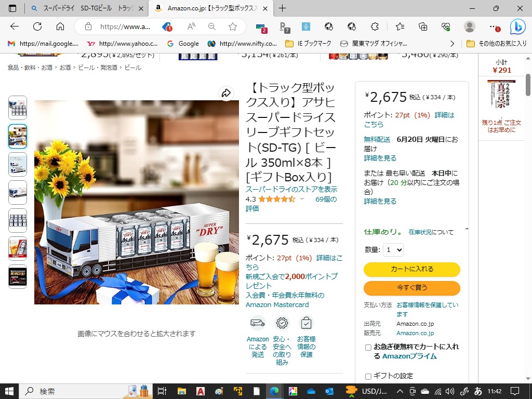This screenshot has height=399, width=532.
Task: Enable お急ぎ便無料でカートに入れる checkbox
Action: [368, 347]
